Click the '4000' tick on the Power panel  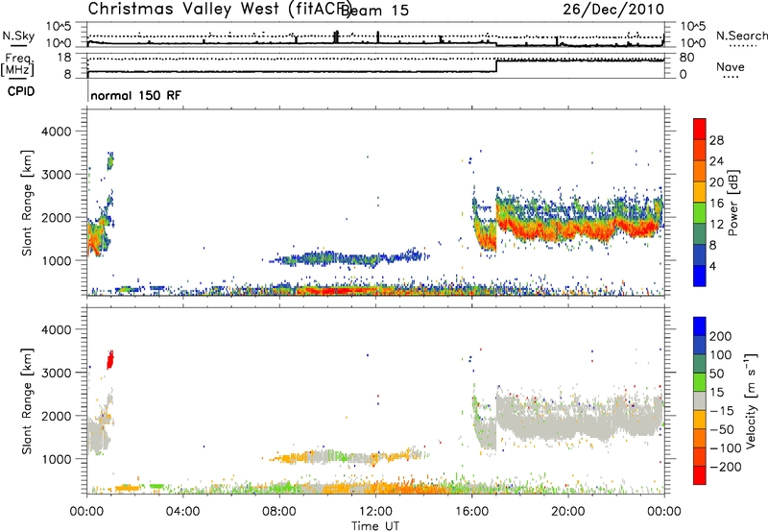[x=56, y=132]
